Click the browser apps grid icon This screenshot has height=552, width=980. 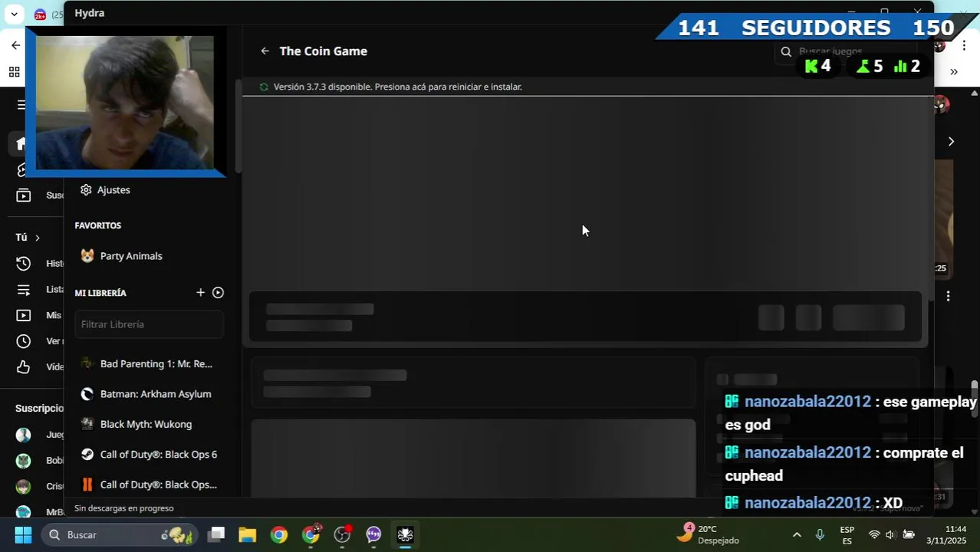pos(15,72)
